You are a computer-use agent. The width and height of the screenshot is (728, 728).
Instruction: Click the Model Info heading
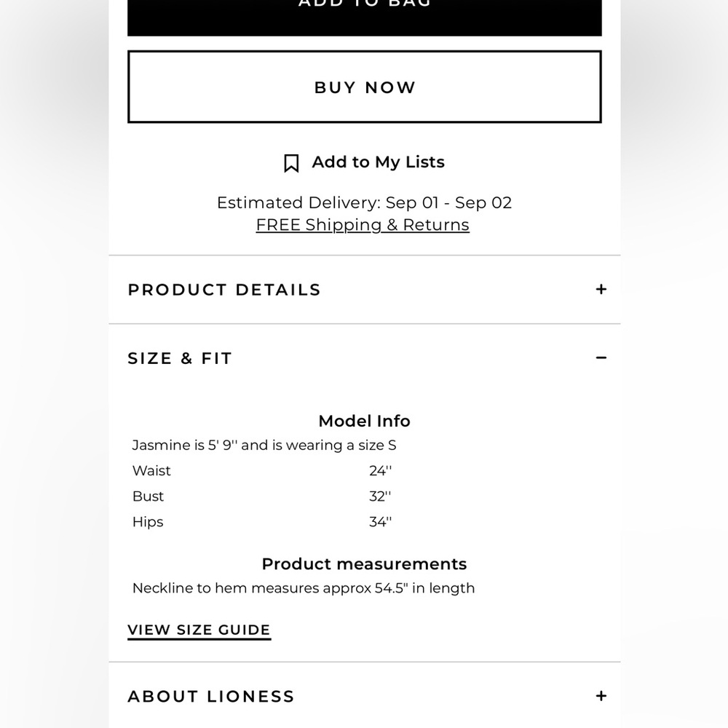pyautogui.click(x=365, y=421)
